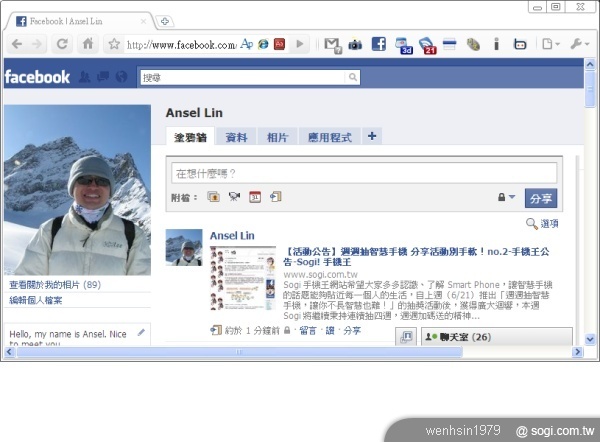Open the browser home page icon
Viewport: 600px width, 442px height.
tap(88, 44)
